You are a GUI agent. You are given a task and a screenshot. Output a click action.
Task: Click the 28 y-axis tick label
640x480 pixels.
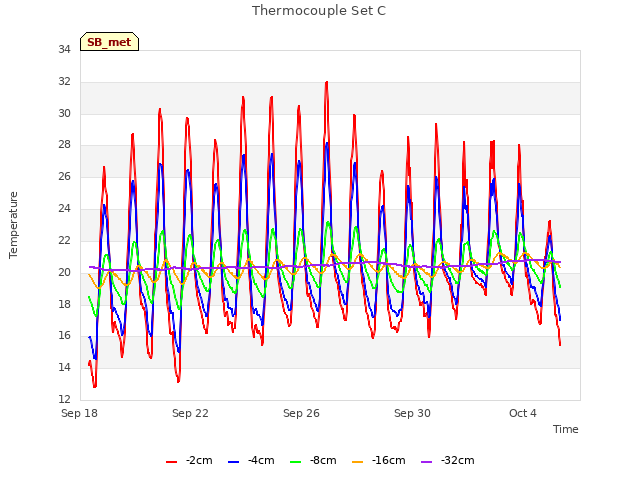[x=64, y=145]
